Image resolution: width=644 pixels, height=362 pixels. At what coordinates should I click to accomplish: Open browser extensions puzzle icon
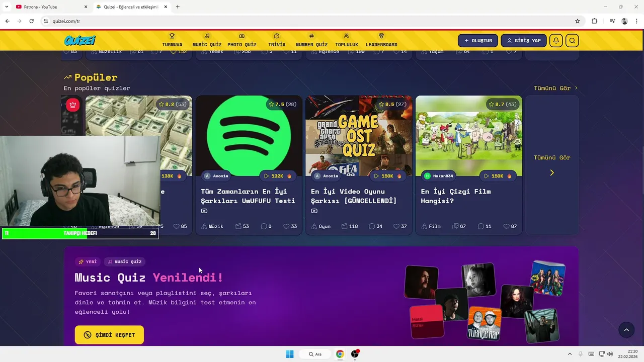[594, 21]
